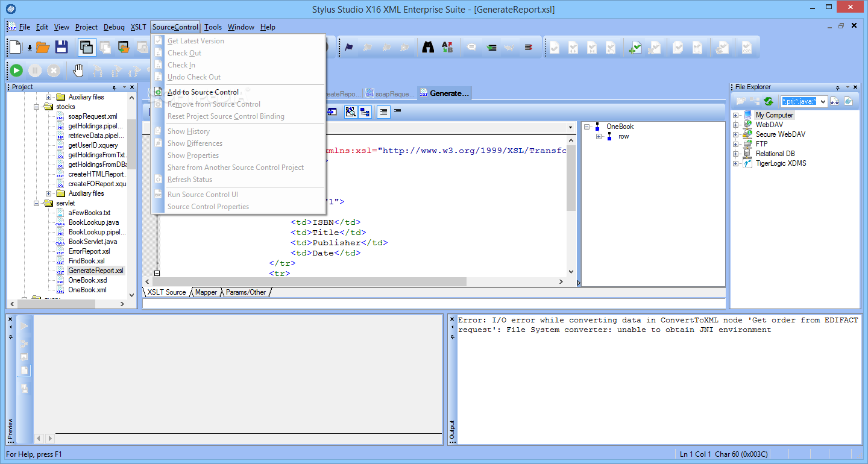Expand My Computer in File Explorer
This screenshot has width=868, height=464.
point(736,115)
